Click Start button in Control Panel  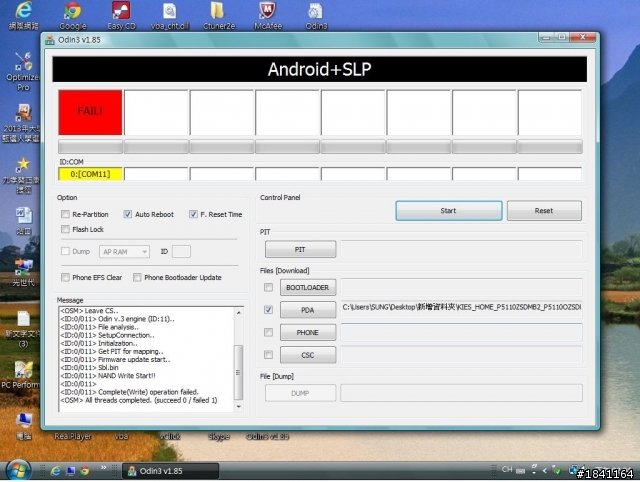(449, 211)
